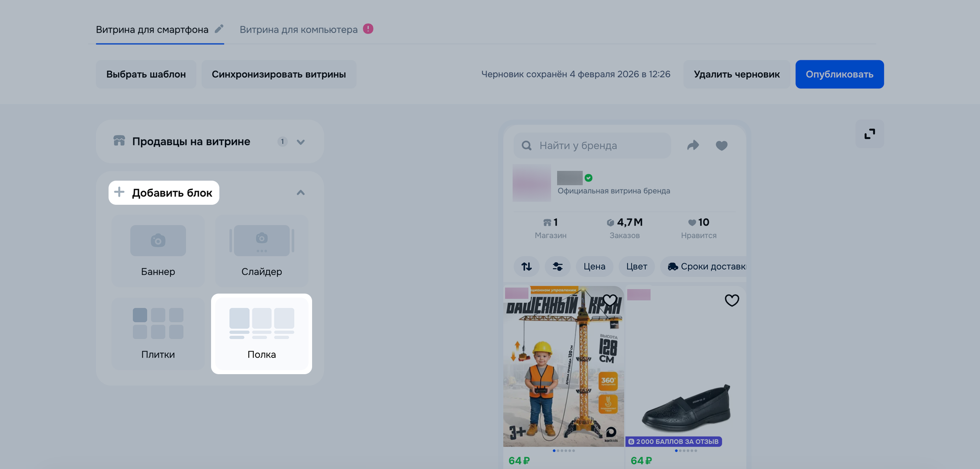Open the Цена filter dropdown
Screen dimensions: 980x469
coord(594,266)
